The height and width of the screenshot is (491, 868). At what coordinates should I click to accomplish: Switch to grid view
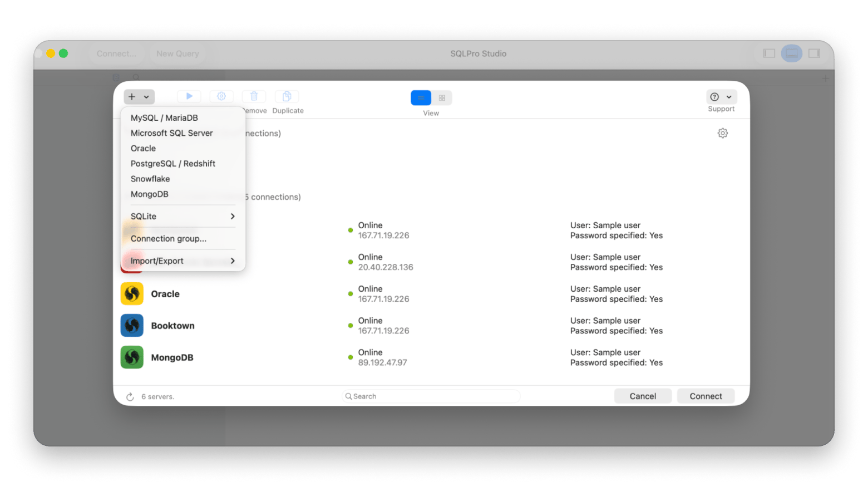click(x=442, y=98)
